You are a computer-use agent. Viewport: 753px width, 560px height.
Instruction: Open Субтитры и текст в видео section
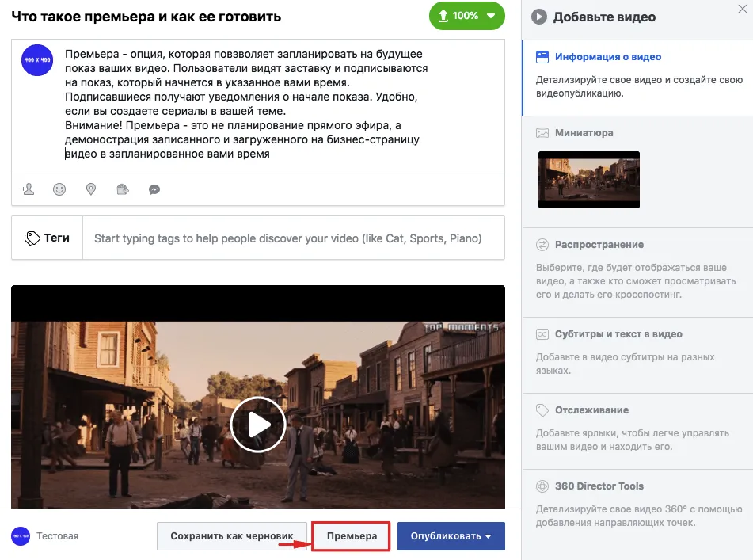637,355
